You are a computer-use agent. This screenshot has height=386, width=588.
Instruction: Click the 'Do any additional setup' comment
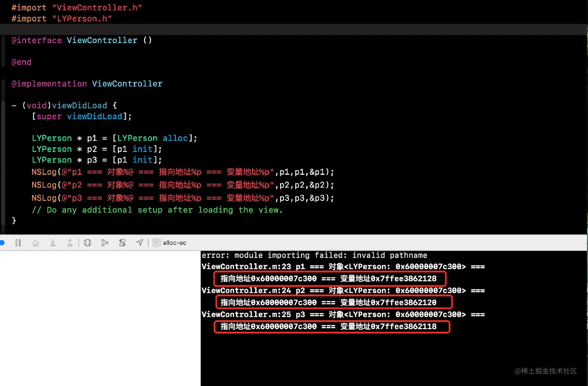tap(157, 210)
